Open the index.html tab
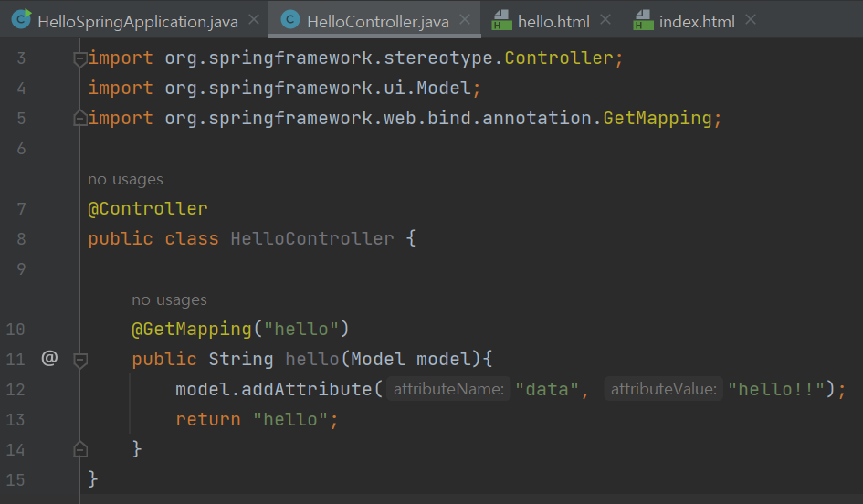This screenshot has height=504, width=863. pyautogui.click(x=697, y=22)
